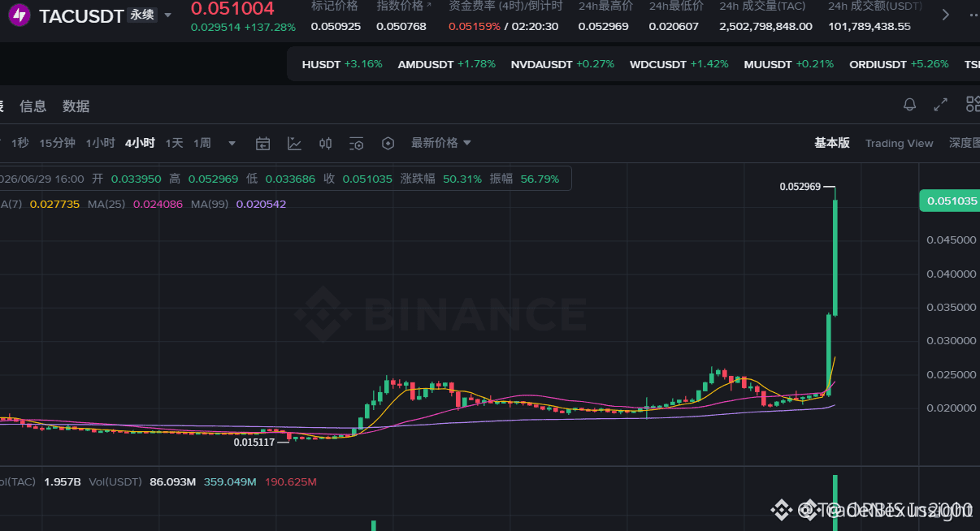Open the 最新价格 price type dropdown
The width and height of the screenshot is (980, 531).
[x=440, y=143]
